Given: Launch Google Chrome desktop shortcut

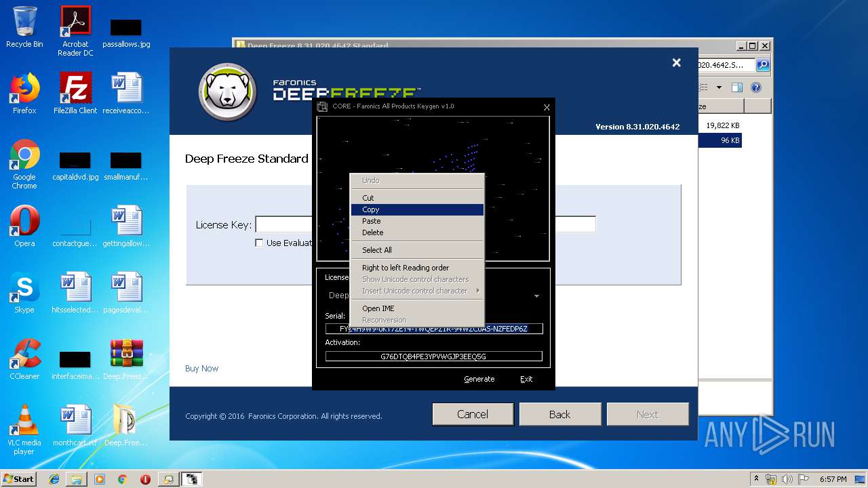Looking at the screenshot, I should coord(24,164).
